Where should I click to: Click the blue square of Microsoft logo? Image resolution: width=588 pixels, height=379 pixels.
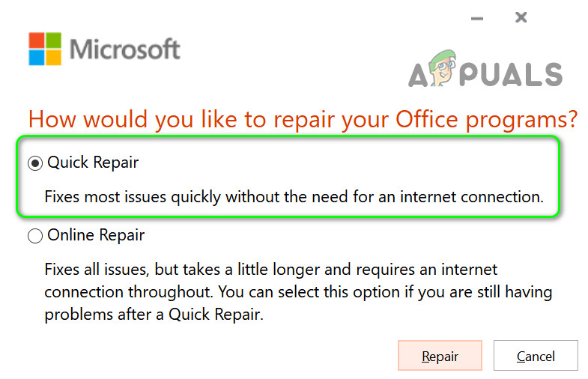(x=37, y=58)
